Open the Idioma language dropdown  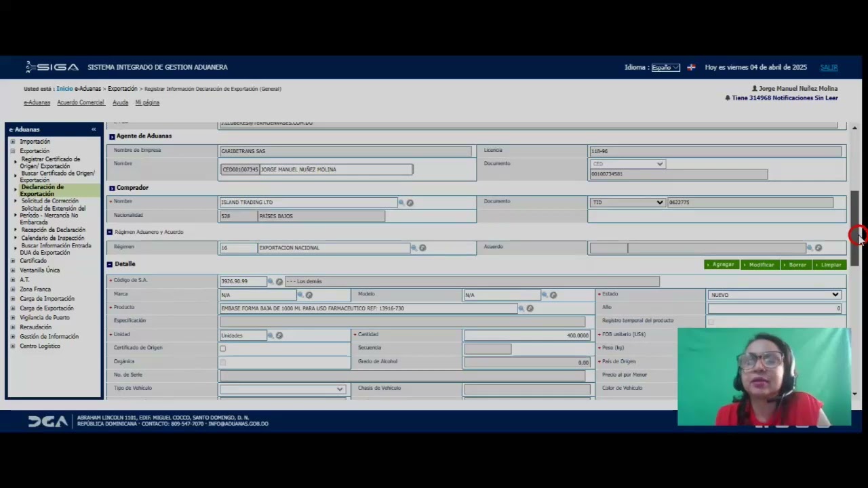(x=665, y=68)
